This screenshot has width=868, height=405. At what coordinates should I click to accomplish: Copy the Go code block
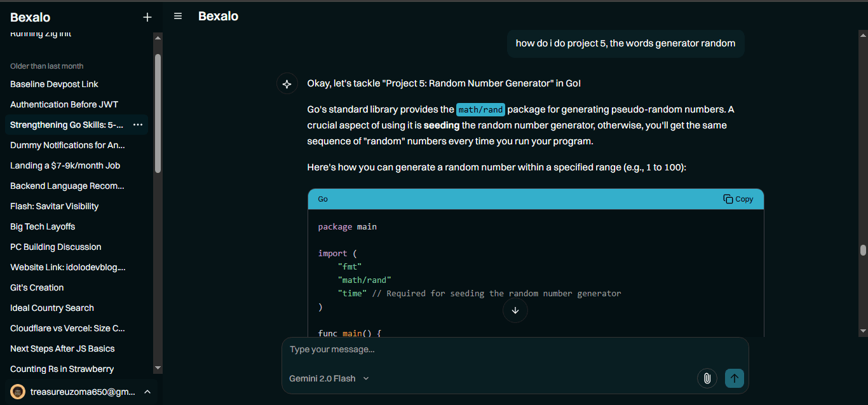(738, 199)
